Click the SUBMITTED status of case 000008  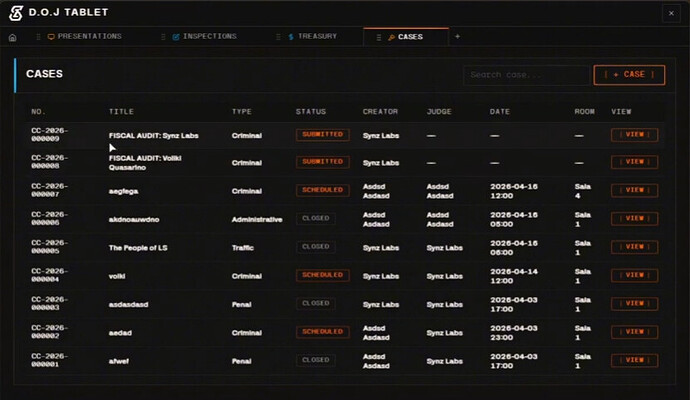pyautogui.click(x=323, y=162)
